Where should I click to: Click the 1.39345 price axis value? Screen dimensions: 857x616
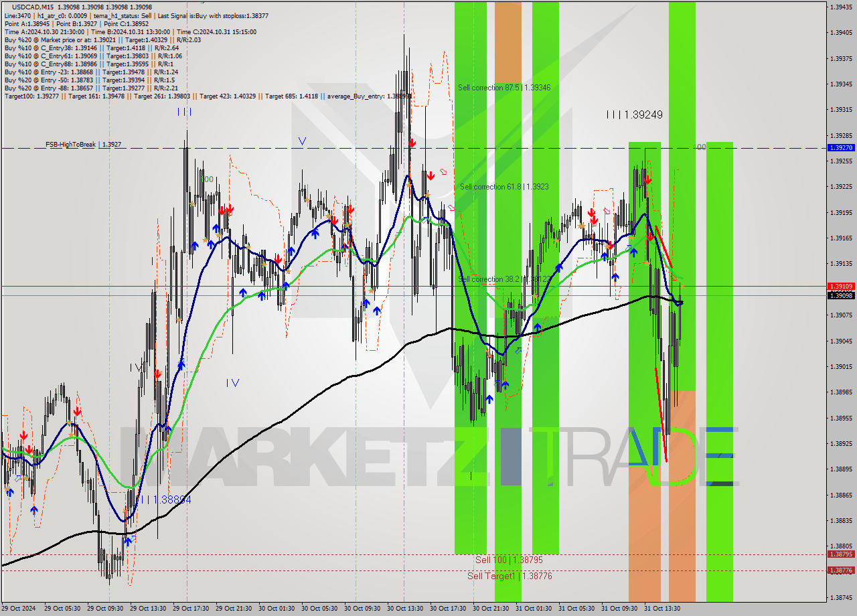point(840,84)
